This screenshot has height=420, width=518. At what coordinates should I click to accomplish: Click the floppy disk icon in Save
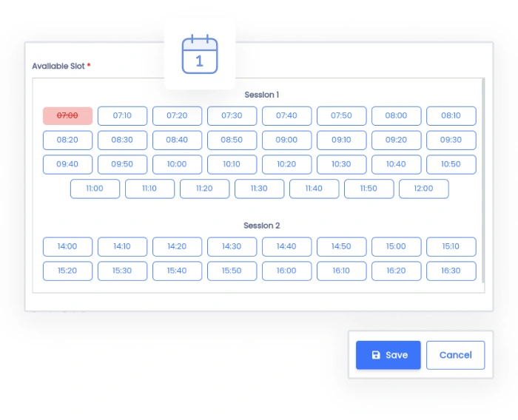click(376, 355)
